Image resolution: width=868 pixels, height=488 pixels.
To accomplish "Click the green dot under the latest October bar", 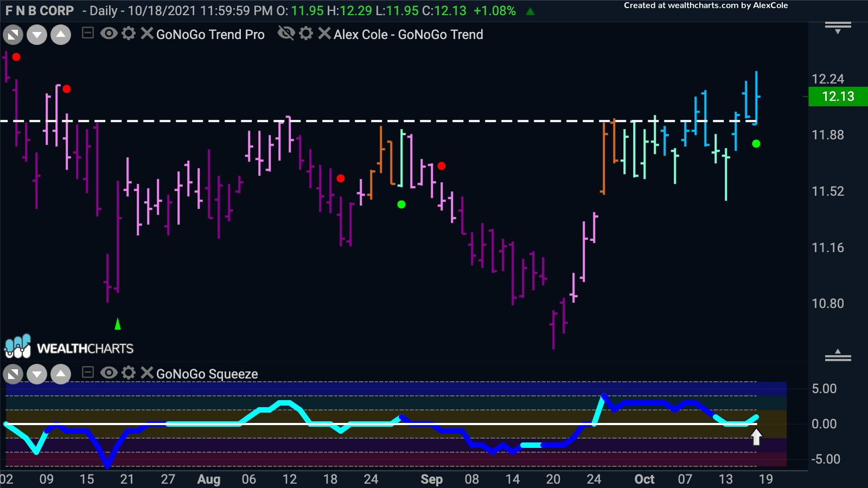I will coord(756,144).
